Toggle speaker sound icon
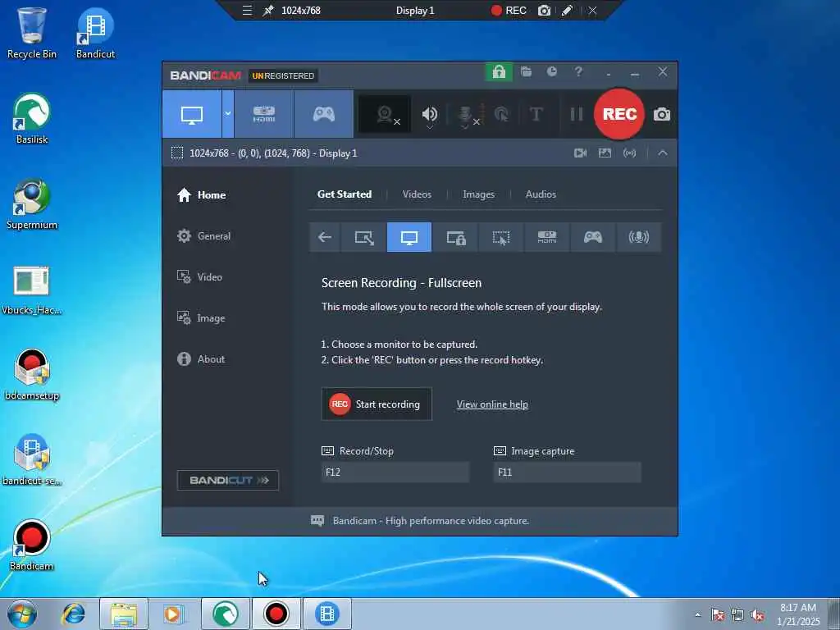Screen dimensions: 840x630 (430, 114)
